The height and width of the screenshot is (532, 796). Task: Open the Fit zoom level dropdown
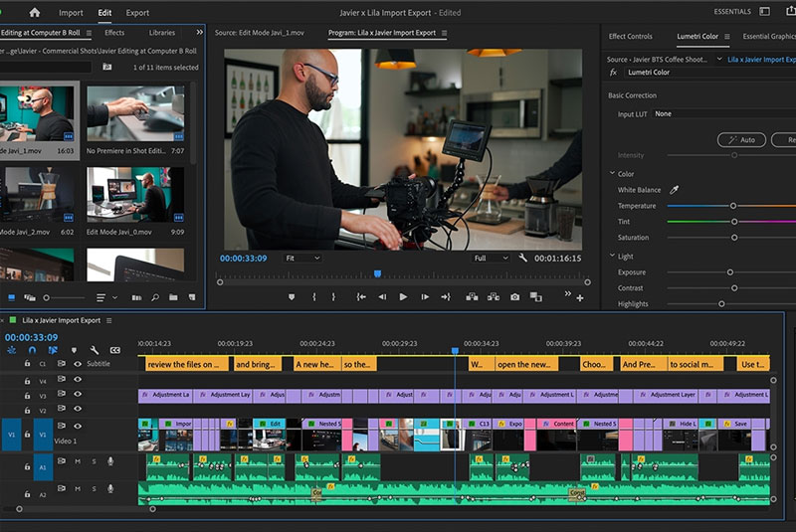point(302,258)
